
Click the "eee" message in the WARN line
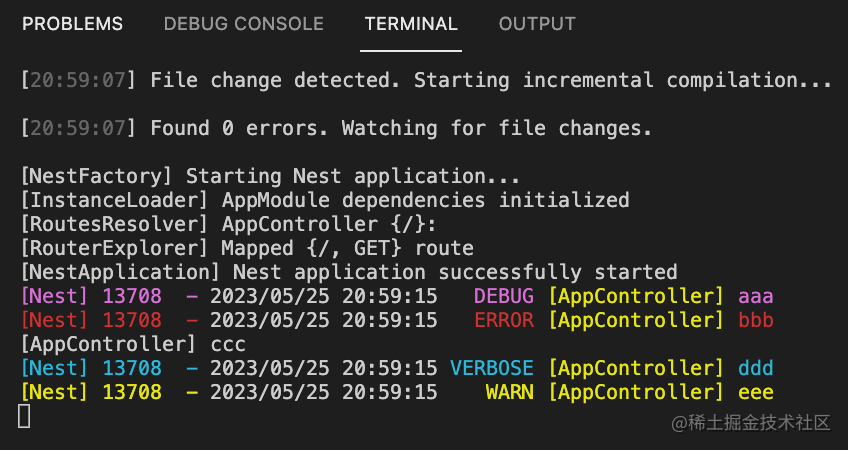[755, 392]
